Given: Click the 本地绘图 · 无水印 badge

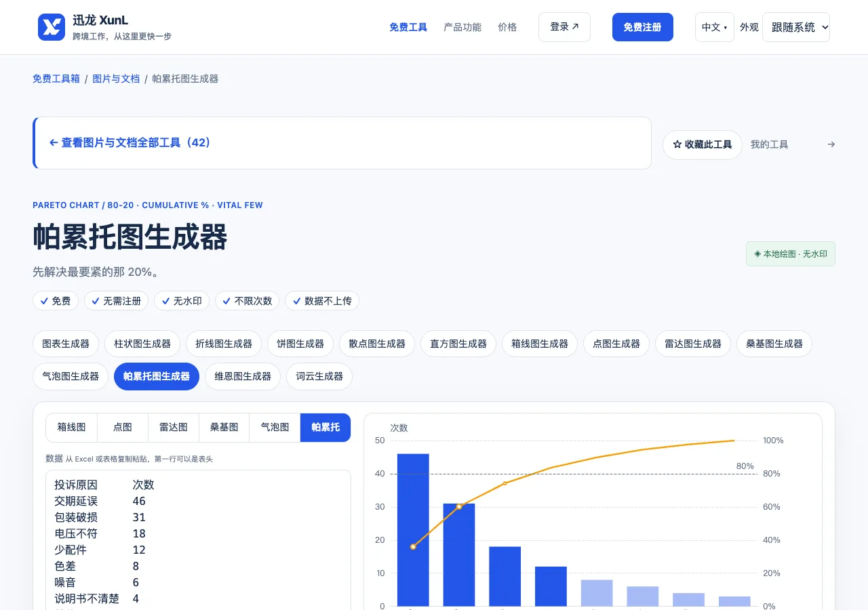Looking at the screenshot, I should click(x=791, y=254).
